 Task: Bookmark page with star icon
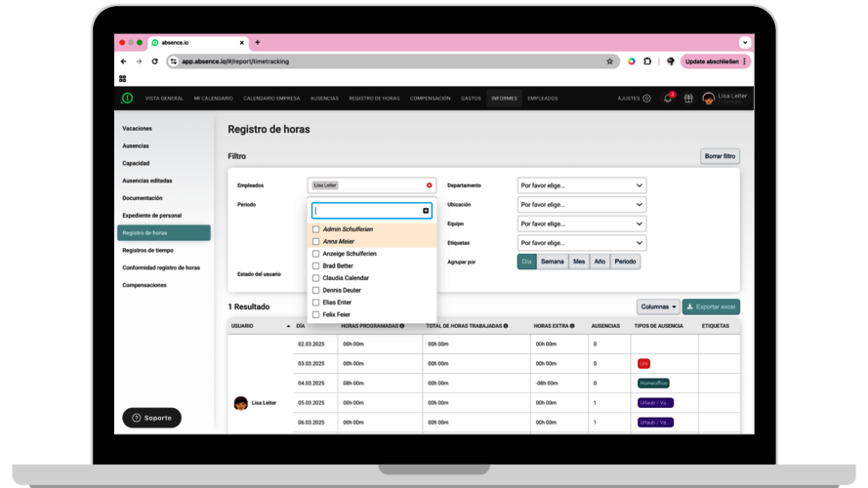click(x=609, y=61)
